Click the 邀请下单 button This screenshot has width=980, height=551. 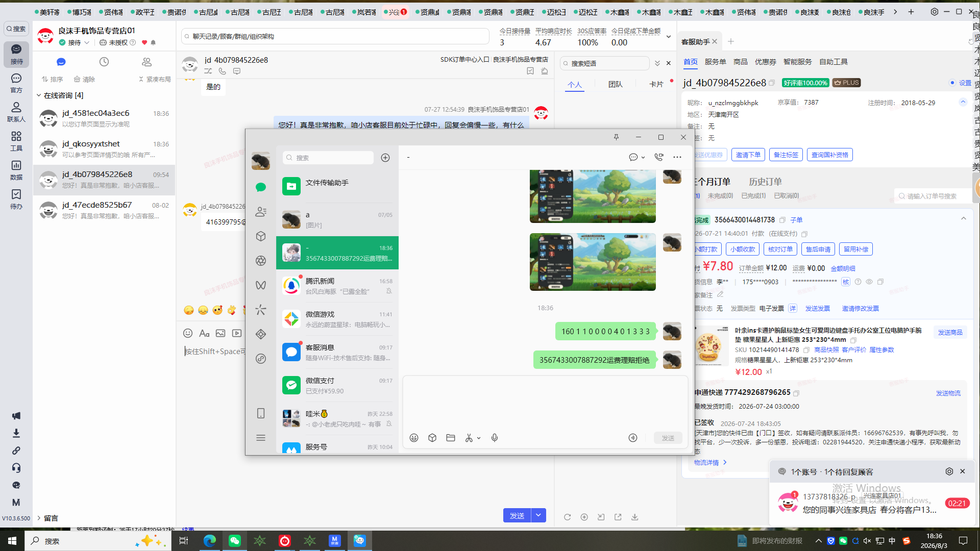coord(748,155)
